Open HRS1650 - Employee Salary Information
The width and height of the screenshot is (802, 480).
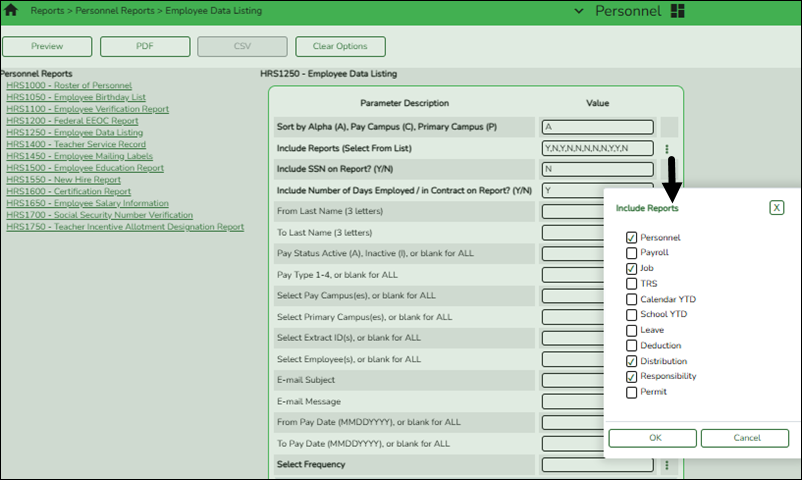click(87, 203)
